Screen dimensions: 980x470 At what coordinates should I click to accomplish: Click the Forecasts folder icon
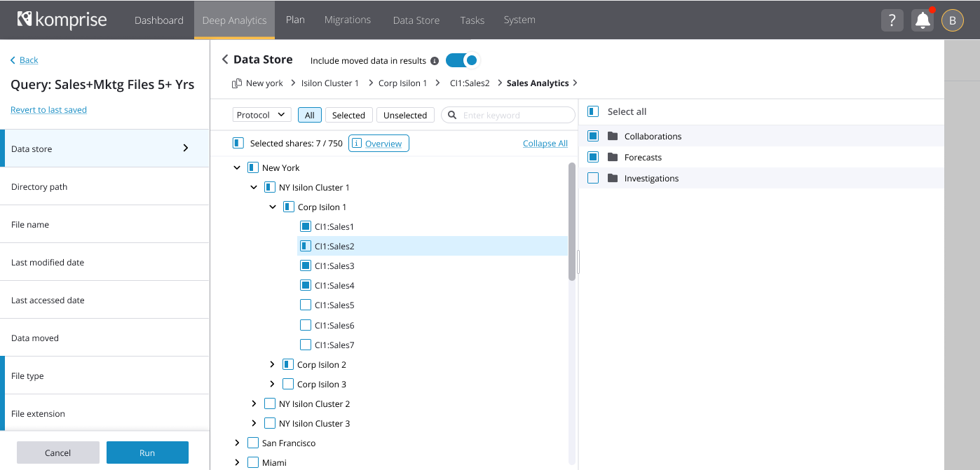click(x=613, y=157)
